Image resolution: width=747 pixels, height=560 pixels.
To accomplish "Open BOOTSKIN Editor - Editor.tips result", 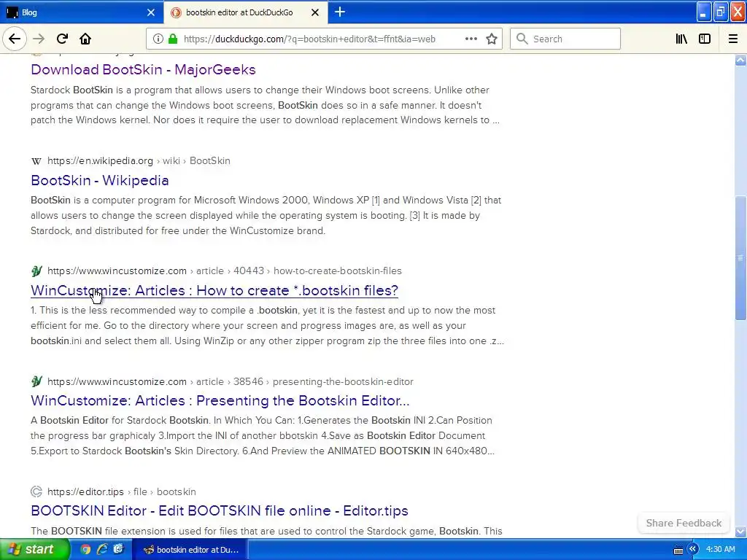I will click(x=220, y=510).
